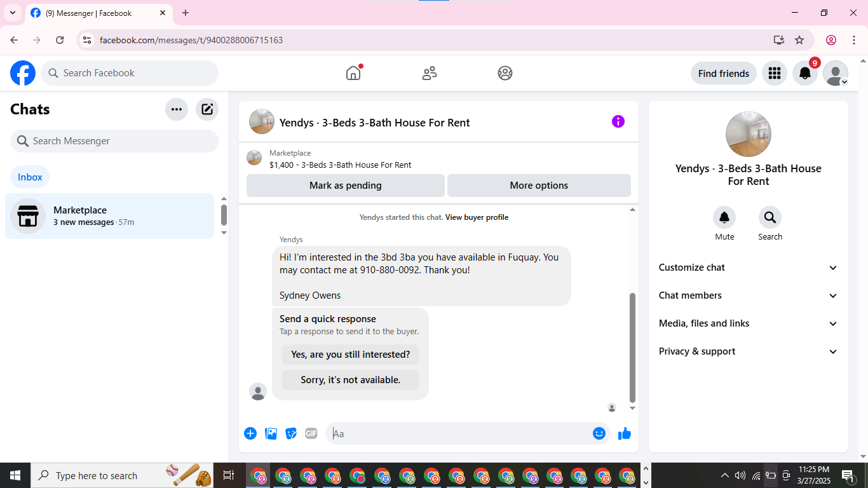Image resolution: width=868 pixels, height=488 pixels.
Task: Mute this conversation bell icon
Action: pyautogui.click(x=724, y=217)
